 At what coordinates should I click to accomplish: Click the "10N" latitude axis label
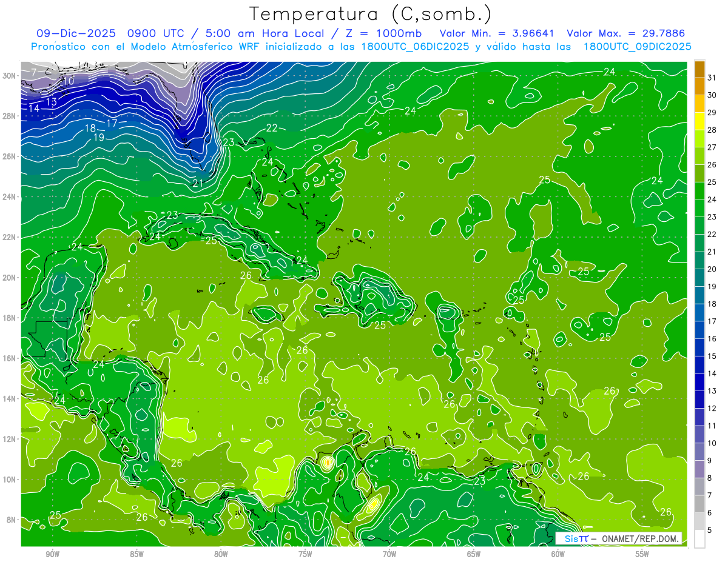10,479
